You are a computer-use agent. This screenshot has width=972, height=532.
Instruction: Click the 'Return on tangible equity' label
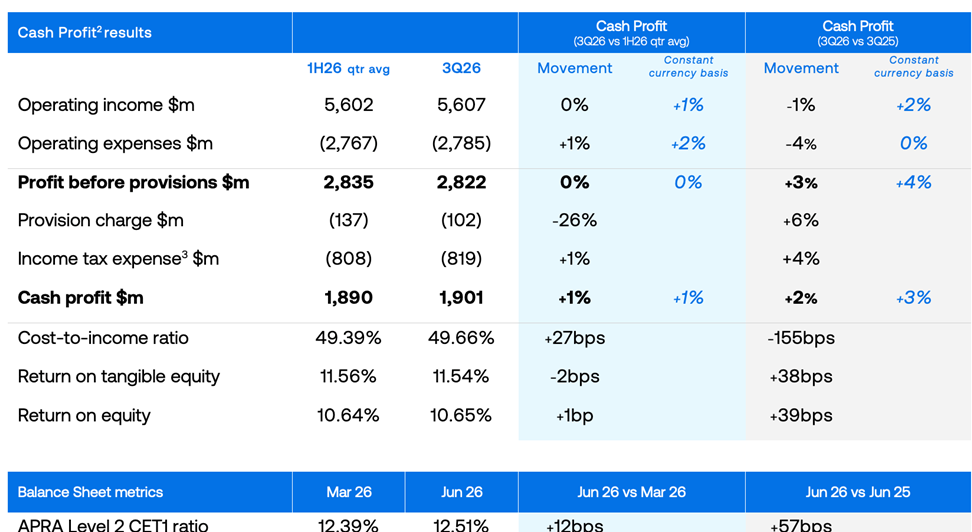pyautogui.click(x=118, y=377)
